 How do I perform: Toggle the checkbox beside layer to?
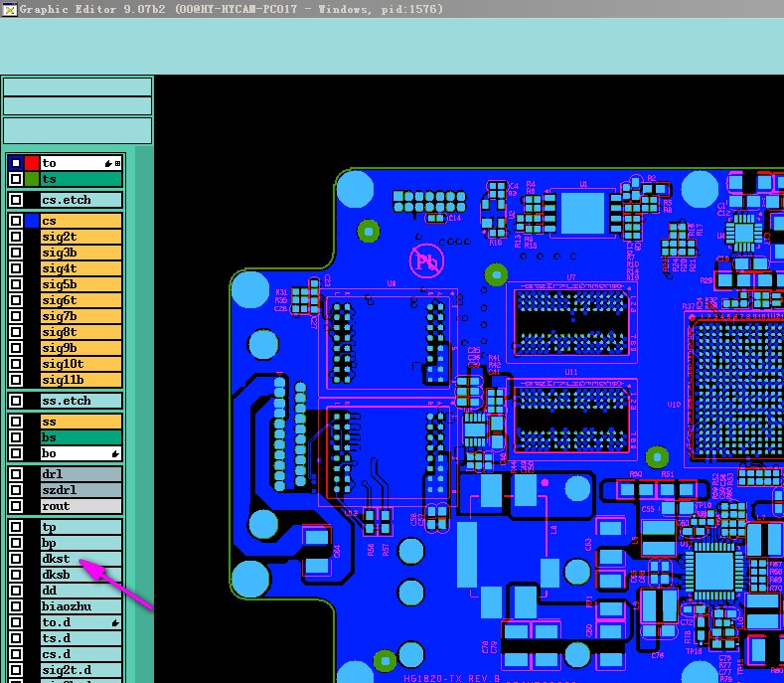pyautogui.click(x=16, y=163)
